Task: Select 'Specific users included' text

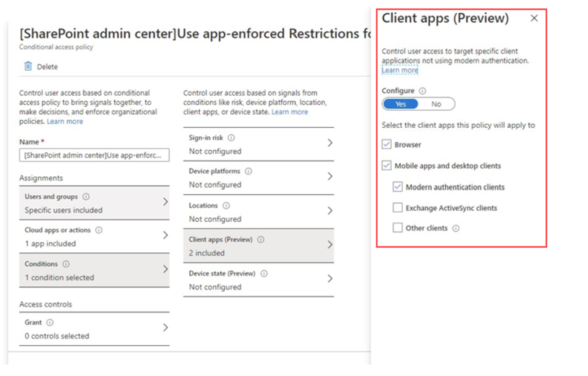Action: click(63, 210)
